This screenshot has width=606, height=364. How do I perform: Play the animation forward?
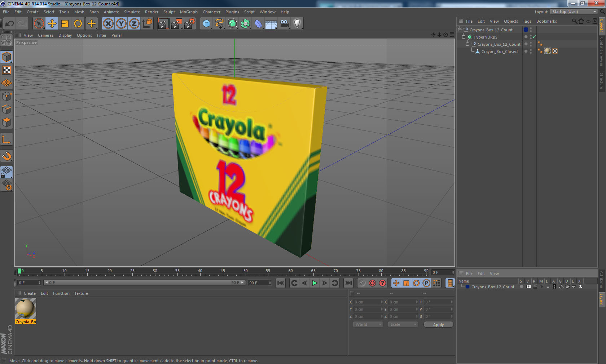(315, 283)
